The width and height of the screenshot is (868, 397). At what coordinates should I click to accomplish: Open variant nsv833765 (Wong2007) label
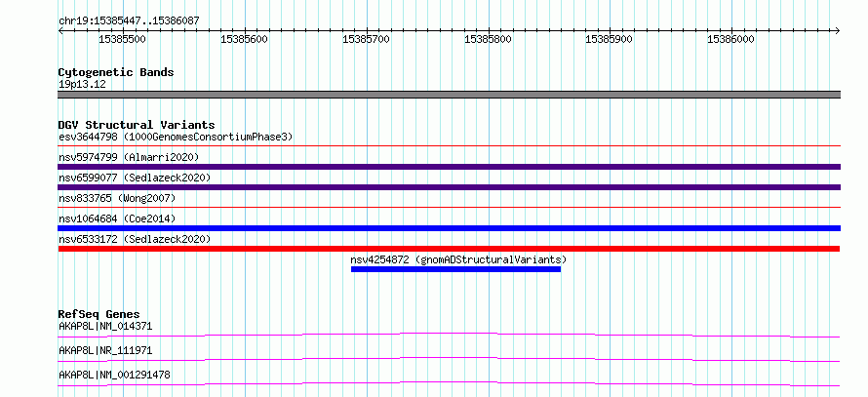tap(117, 198)
